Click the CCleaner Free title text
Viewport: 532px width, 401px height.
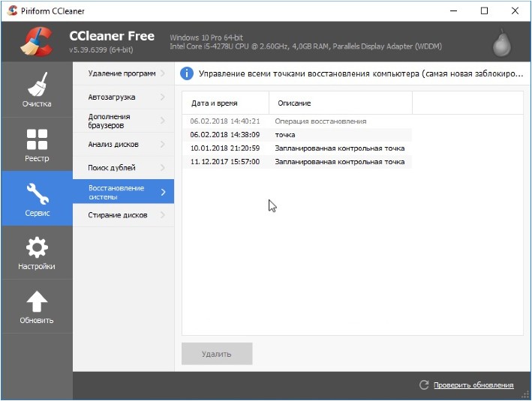tap(112, 36)
